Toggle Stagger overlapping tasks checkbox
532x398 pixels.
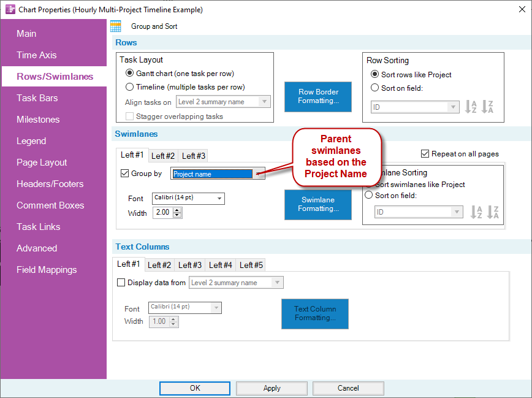point(129,116)
